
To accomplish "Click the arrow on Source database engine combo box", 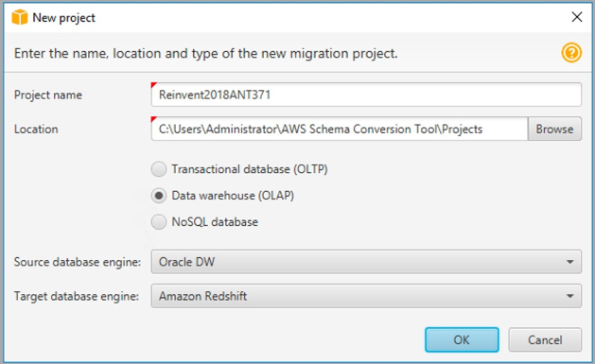I will [569, 262].
